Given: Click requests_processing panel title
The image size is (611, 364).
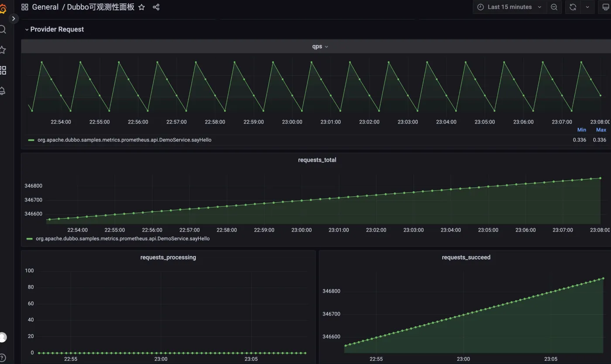Looking at the screenshot, I should click(x=168, y=257).
